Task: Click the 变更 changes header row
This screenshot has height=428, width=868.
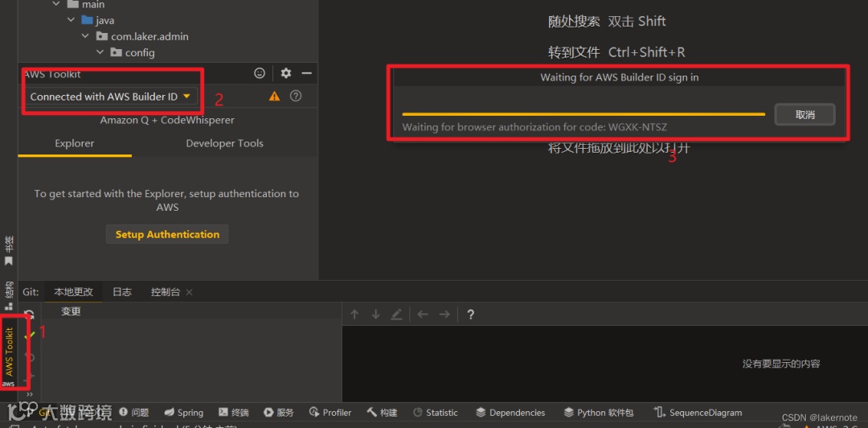Action: pos(71,311)
